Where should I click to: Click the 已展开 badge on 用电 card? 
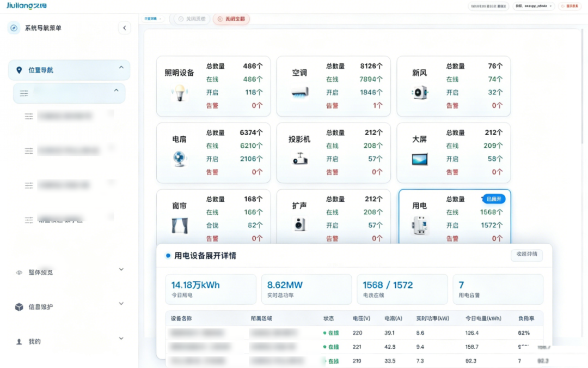point(493,199)
